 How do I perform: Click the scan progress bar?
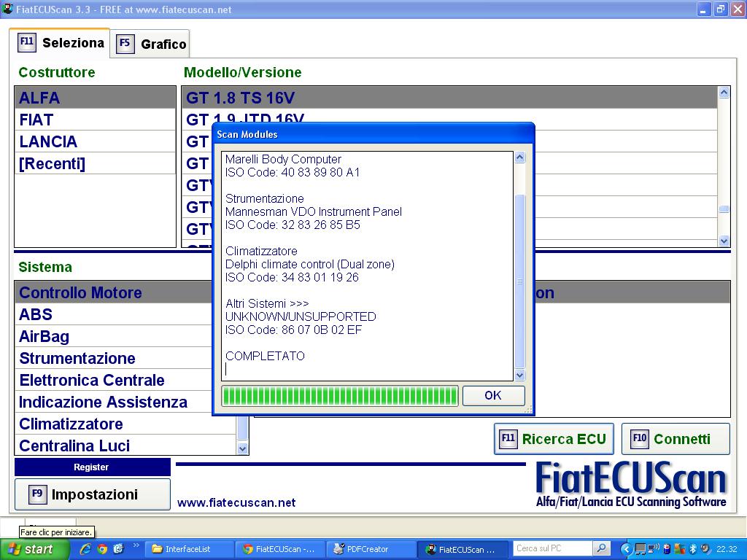click(340, 396)
